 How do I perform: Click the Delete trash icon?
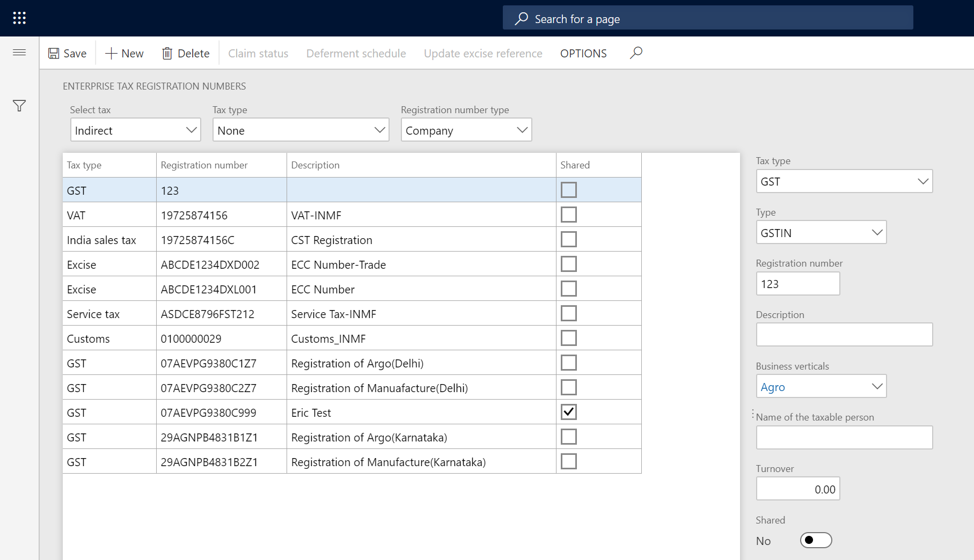click(167, 53)
